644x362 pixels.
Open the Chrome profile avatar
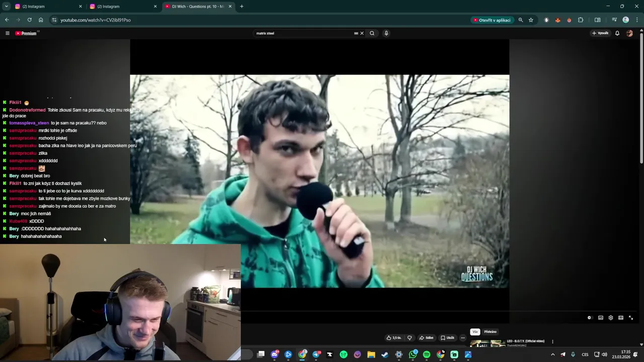(625, 20)
